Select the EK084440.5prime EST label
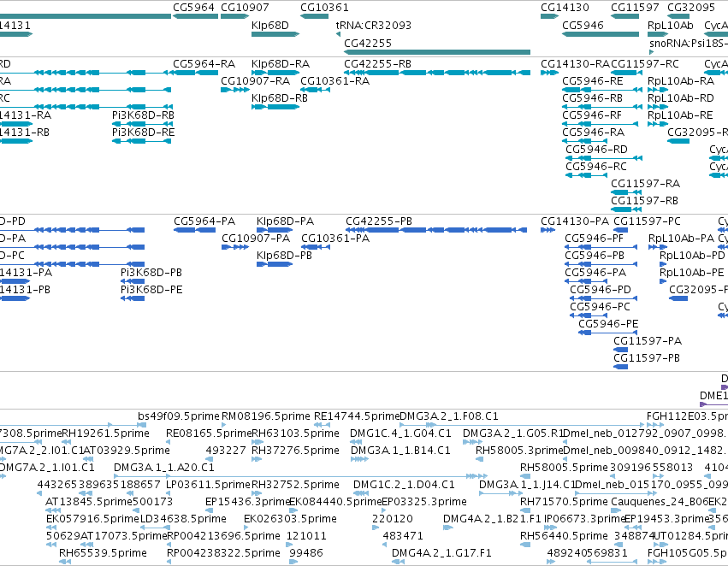This screenshot has width=728, height=566. (x=335, y=502)
